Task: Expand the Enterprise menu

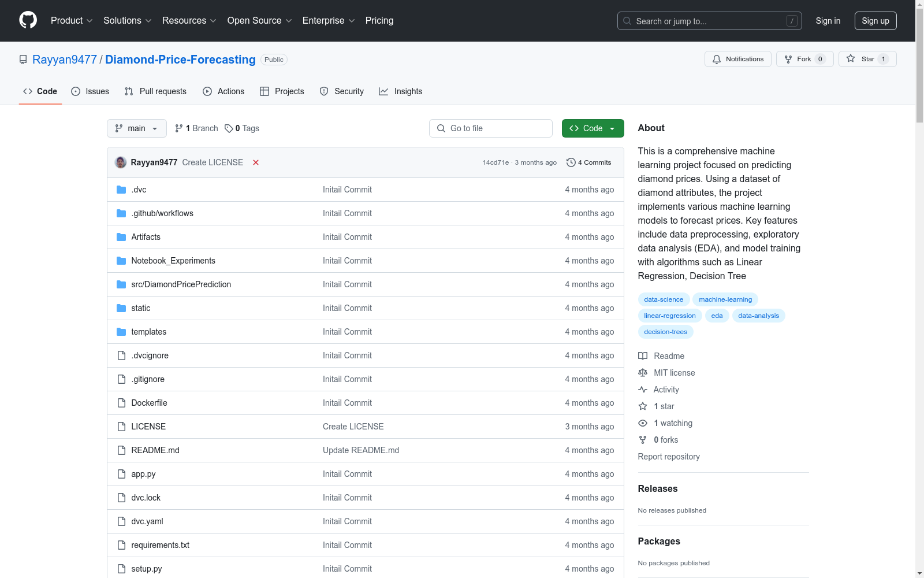Action: tap(329, 20)
